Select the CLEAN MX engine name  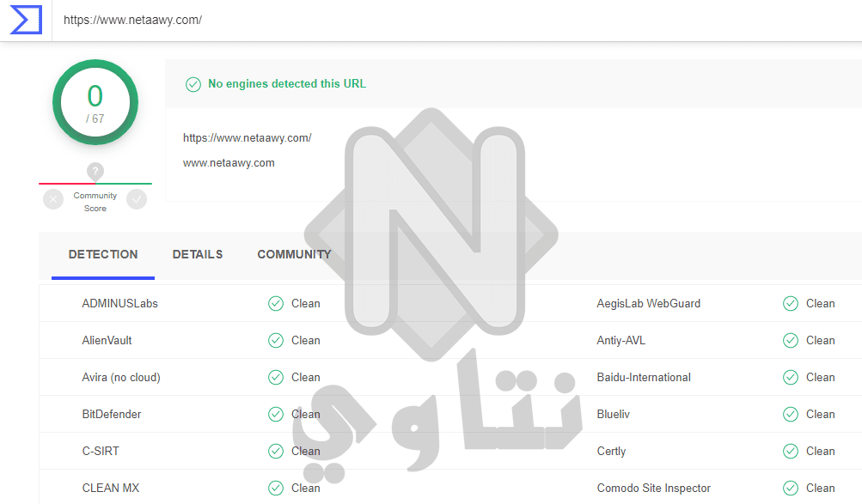tap(111, 488)
